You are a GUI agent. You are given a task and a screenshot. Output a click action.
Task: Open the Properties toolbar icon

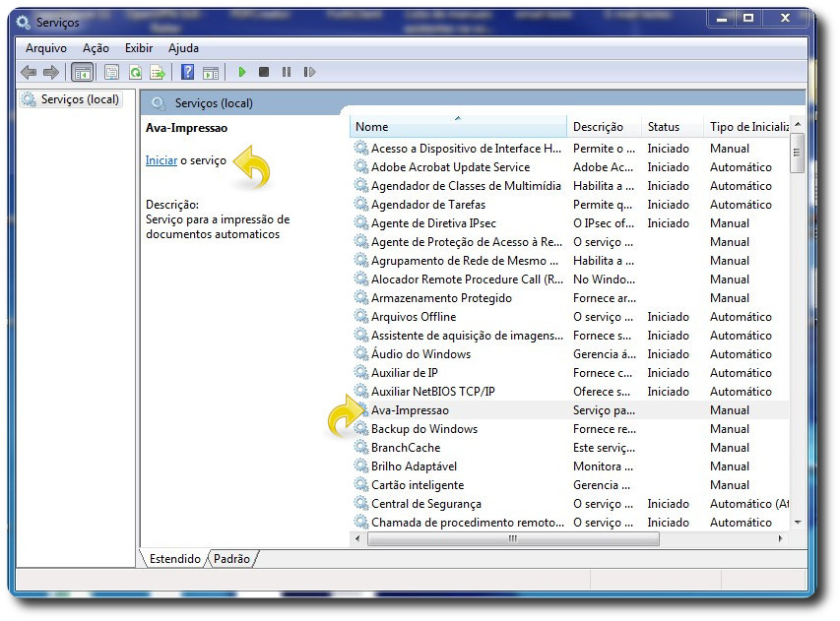(111, 72)
